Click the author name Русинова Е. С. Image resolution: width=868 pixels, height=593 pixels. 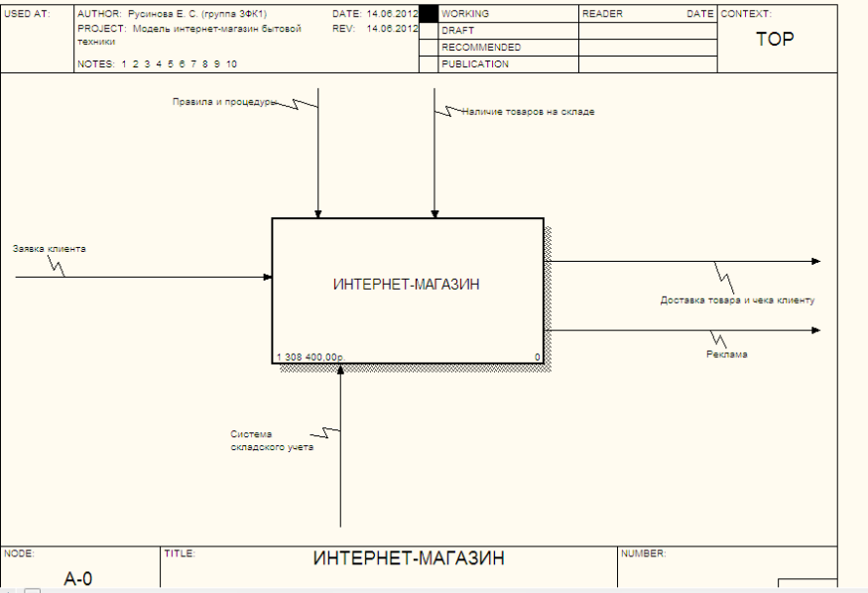click(163, 14)
